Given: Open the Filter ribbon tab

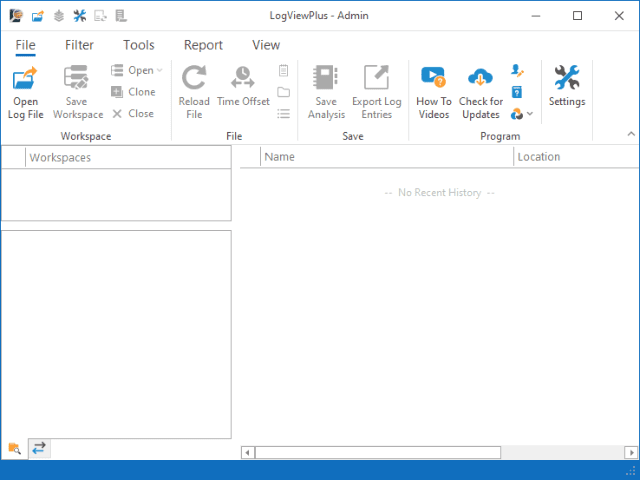Looking at the screenshot, I should [x=79, y=45].
